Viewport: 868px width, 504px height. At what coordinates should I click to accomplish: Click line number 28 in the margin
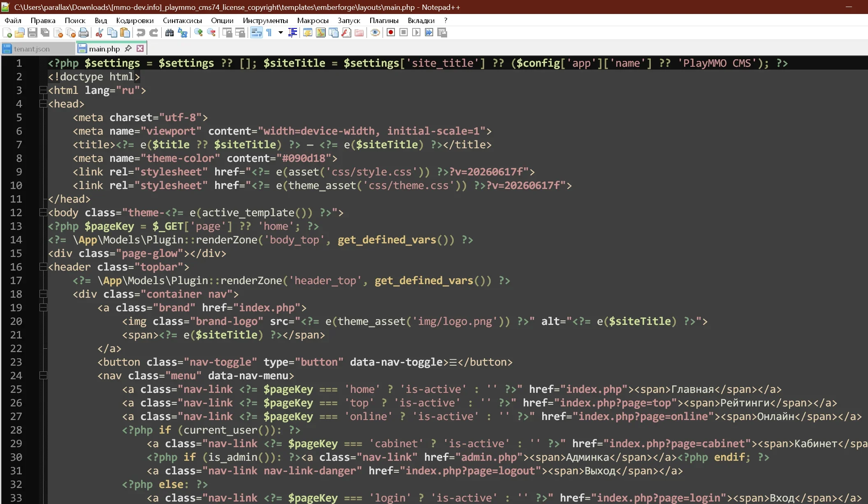pyautogui.click(x=16, y=430)
